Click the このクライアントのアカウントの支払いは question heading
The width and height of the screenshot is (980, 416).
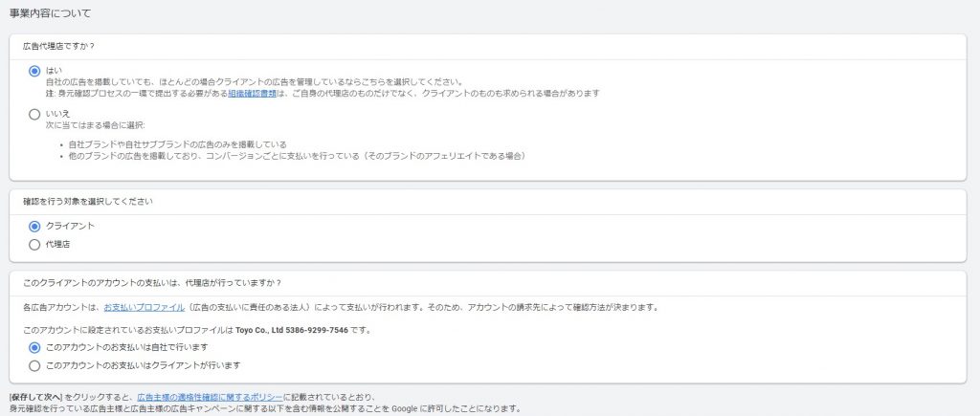click(x=152, y=283)
